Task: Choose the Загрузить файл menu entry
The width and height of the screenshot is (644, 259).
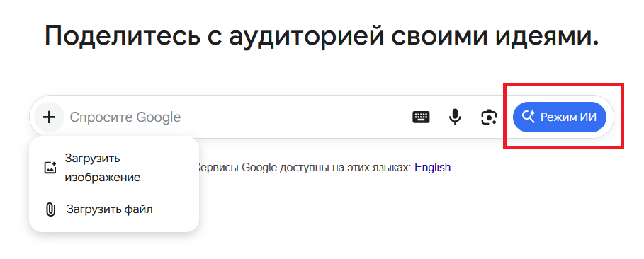Action: pos(114,209)
